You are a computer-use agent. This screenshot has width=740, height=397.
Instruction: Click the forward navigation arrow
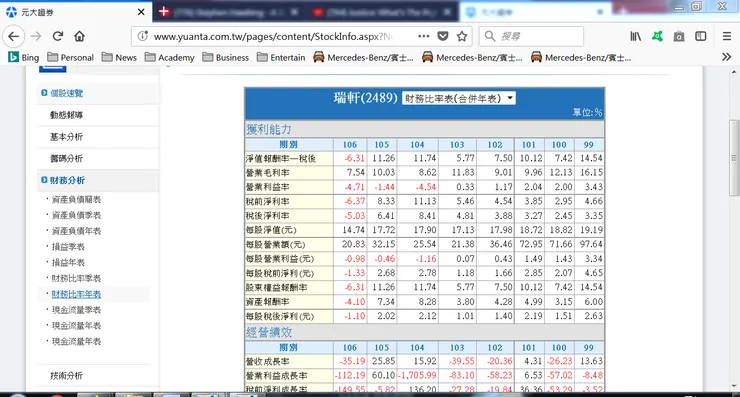36,36
